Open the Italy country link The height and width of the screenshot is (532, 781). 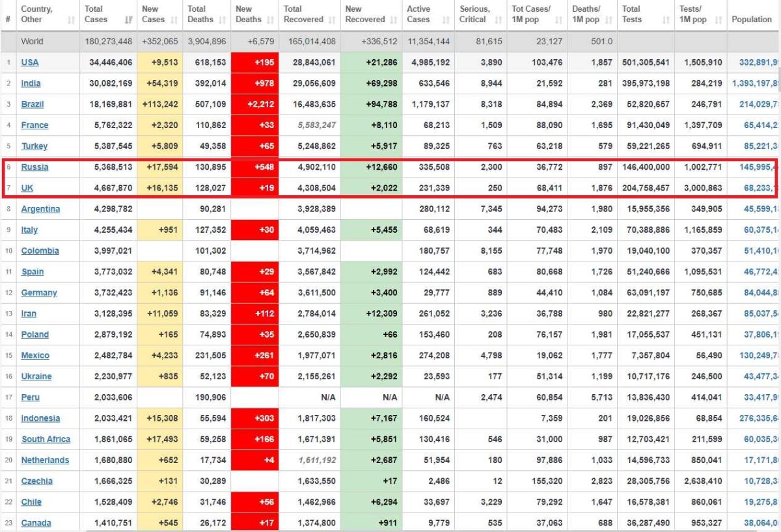coord(29,230)
